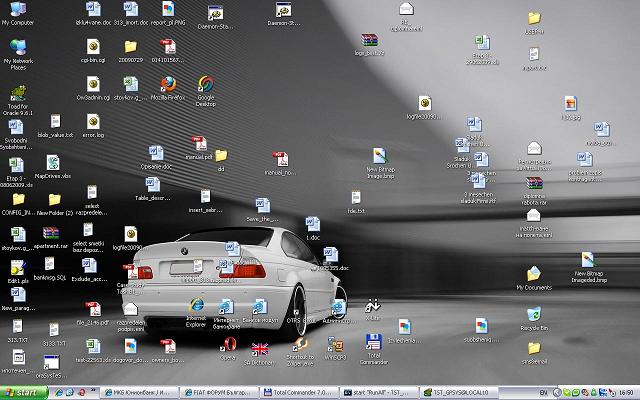Open Mozilla Firefox desktop shortcut

[169, 84]
